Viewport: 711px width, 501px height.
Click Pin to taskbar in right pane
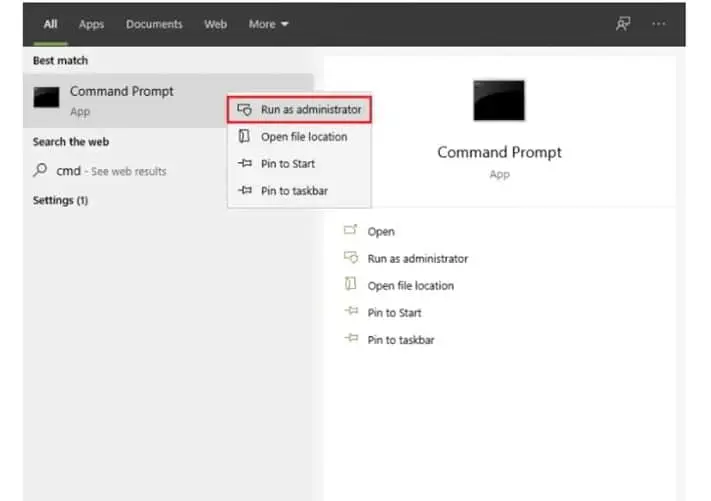pyautogui.click(x=401, y=340)
